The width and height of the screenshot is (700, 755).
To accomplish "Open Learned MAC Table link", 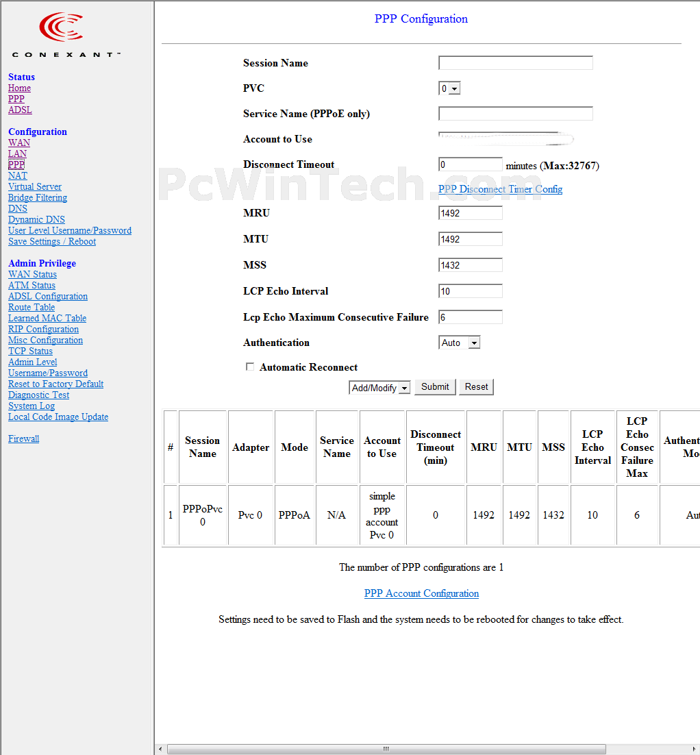I will (x=47, y=319).
